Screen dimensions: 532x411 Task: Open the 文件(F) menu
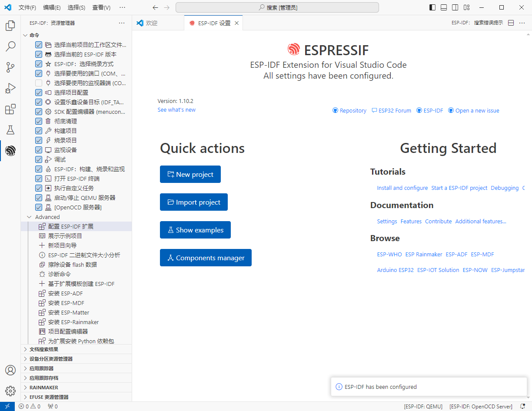[x=27, y=7]
